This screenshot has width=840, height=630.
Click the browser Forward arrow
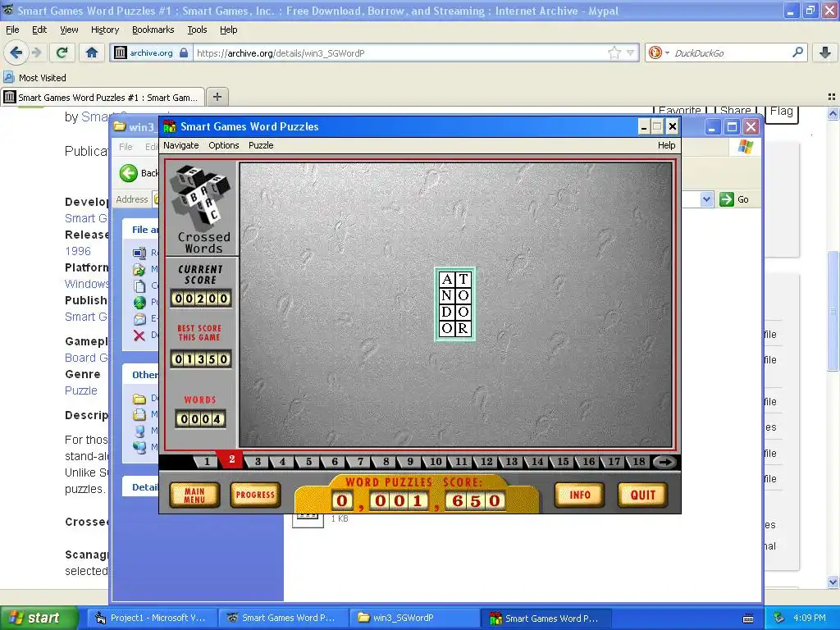point(36,52)
